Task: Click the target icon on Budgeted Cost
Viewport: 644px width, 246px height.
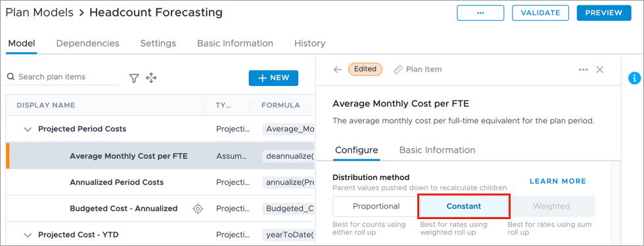Action: [198, 209]
